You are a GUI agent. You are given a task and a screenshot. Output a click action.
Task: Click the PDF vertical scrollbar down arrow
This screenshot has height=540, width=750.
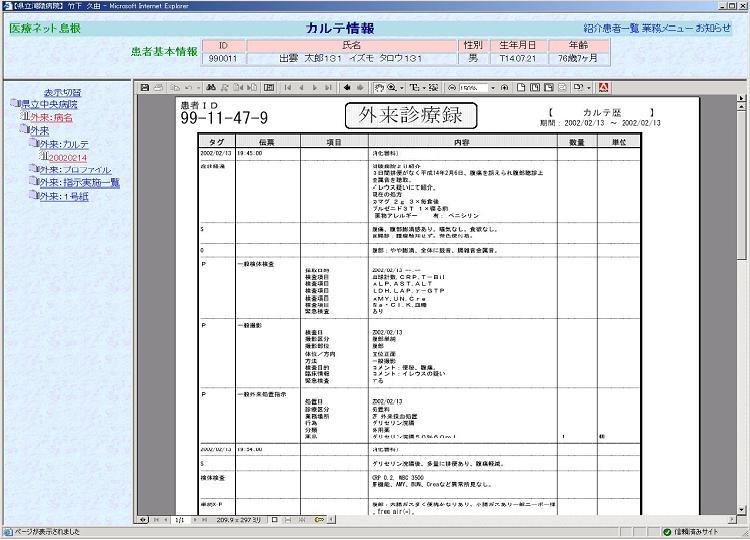[740, 508]
